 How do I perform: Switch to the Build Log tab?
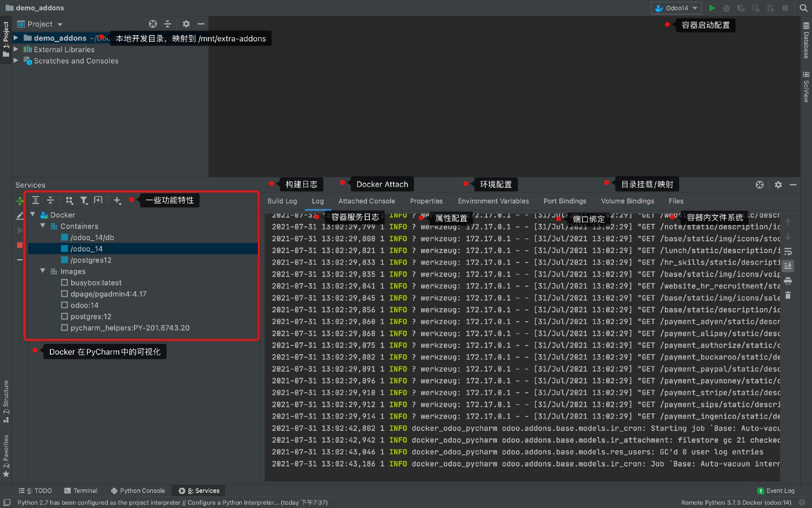coord(282,201)
